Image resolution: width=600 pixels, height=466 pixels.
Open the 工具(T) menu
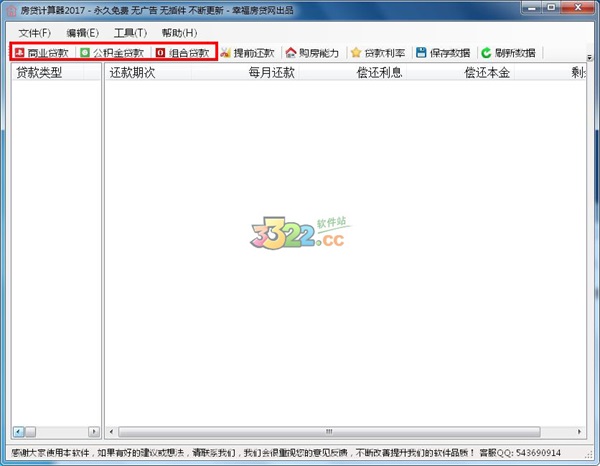(130, 33)
